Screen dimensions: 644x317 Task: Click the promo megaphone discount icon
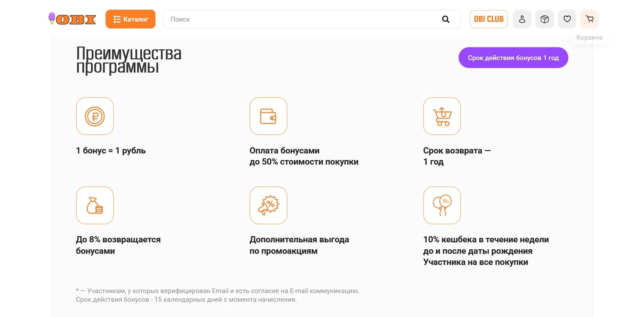(268, 205)
